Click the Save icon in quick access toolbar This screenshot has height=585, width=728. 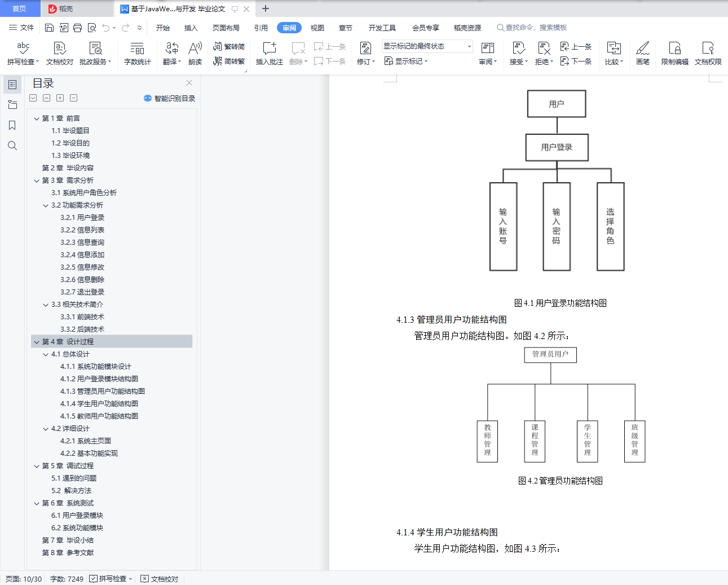click(x=49, y=28)
